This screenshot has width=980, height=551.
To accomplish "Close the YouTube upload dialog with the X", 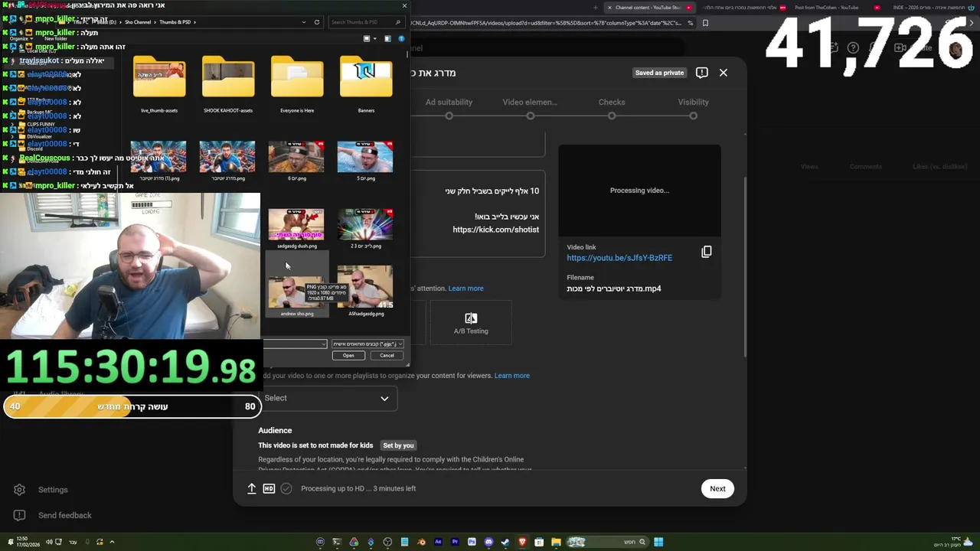I will [x=724, y=73].
